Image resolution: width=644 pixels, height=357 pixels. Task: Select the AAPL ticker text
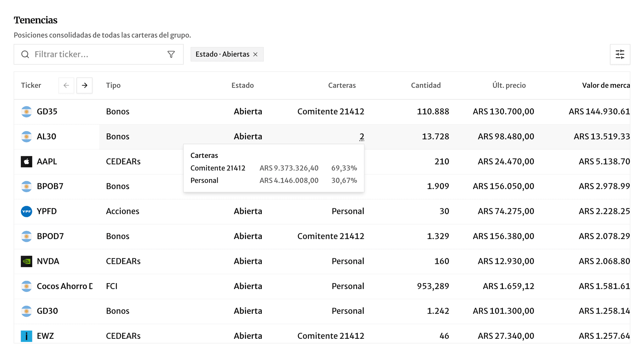tap(47, 161)
